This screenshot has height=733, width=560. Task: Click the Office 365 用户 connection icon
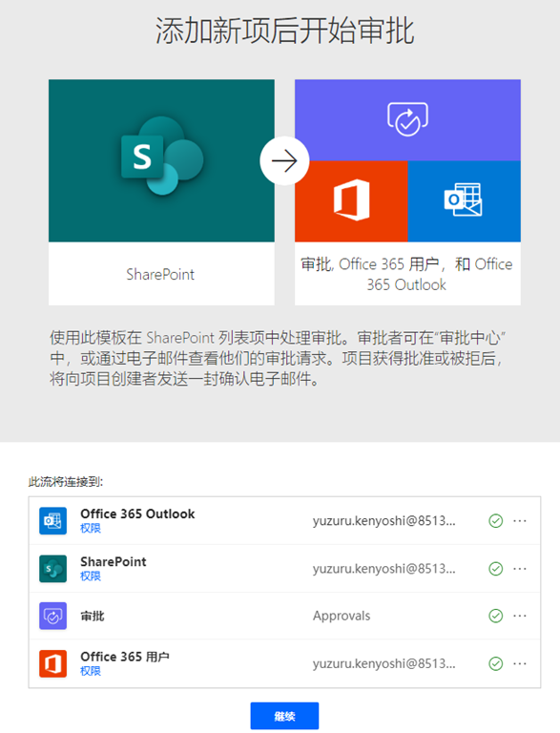click(52, 663)
